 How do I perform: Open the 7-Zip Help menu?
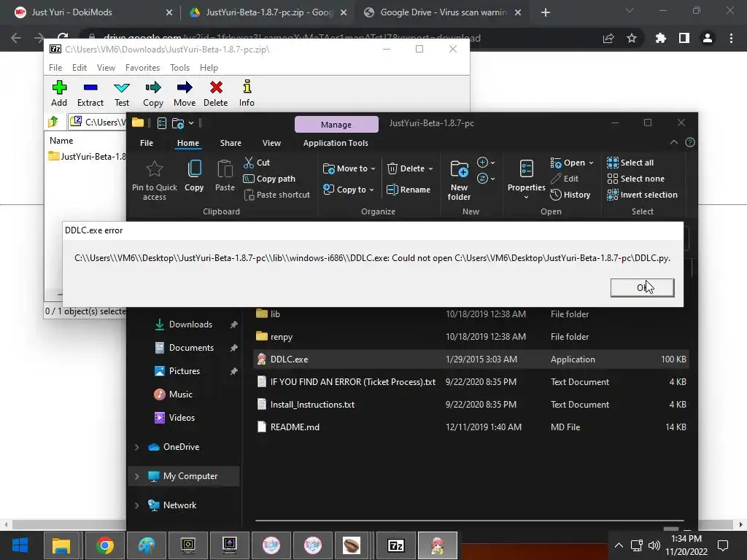(209, 68)
